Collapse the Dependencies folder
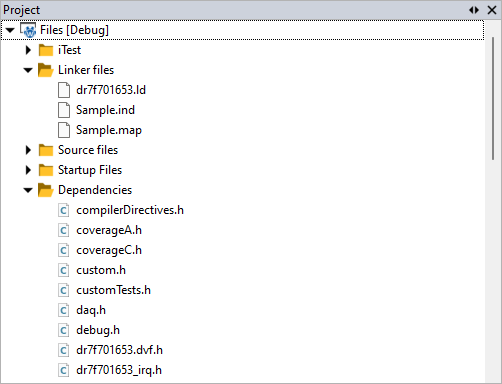Screen dimensions: 502x384 pos(28,190)
